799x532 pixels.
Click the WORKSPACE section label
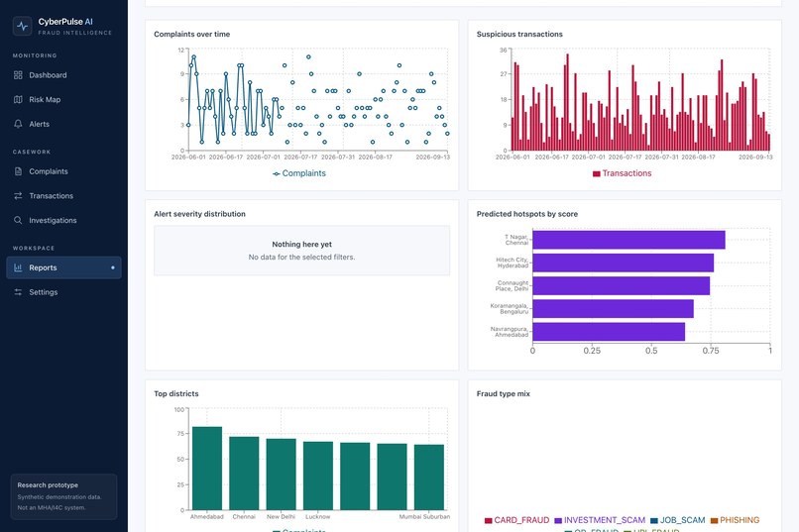click(34, 248)
